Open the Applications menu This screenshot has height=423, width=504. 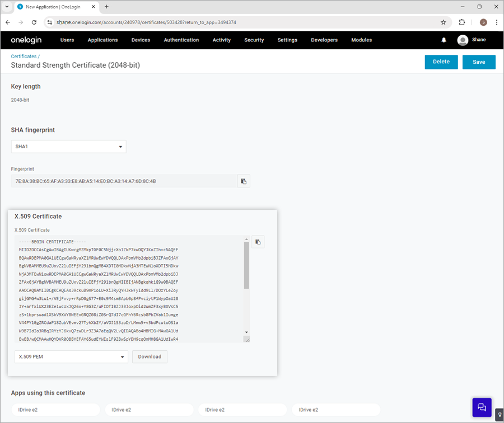click(103, 40)
